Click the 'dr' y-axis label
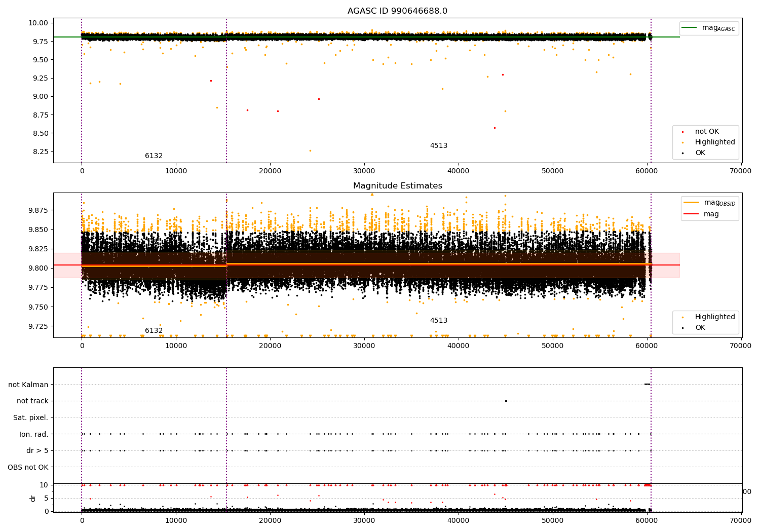 (x=32, y=498)
